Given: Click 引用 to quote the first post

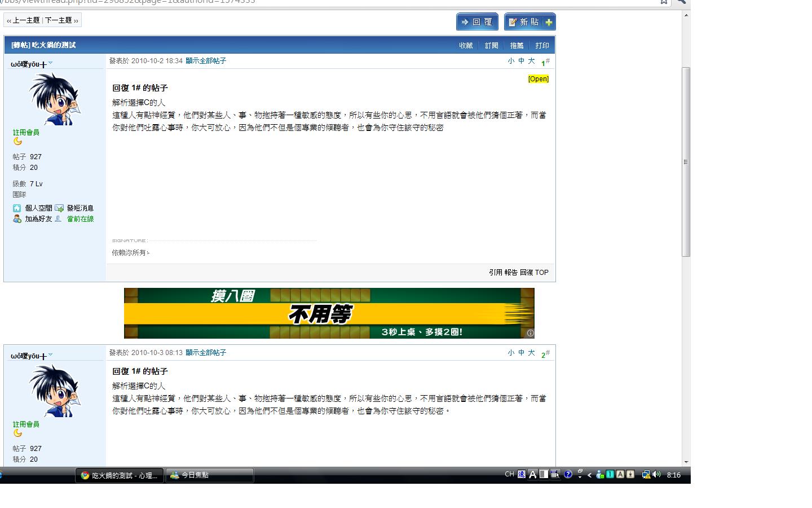Looking at the screenshot, I should pos(496,273).
